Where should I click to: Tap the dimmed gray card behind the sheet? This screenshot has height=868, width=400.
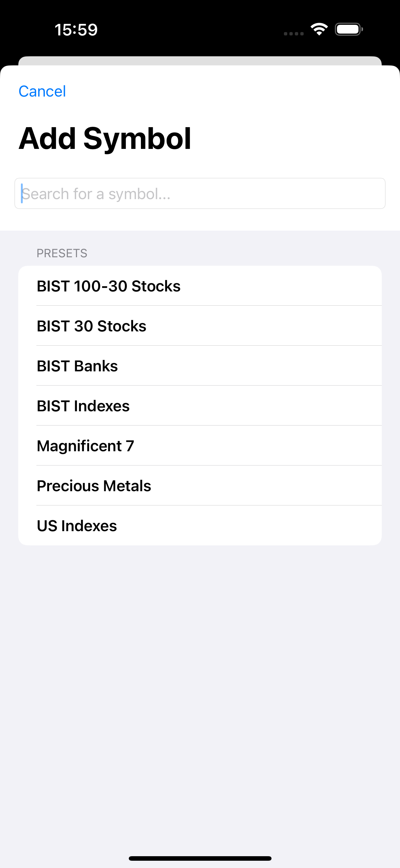click(x=200, y=61)
